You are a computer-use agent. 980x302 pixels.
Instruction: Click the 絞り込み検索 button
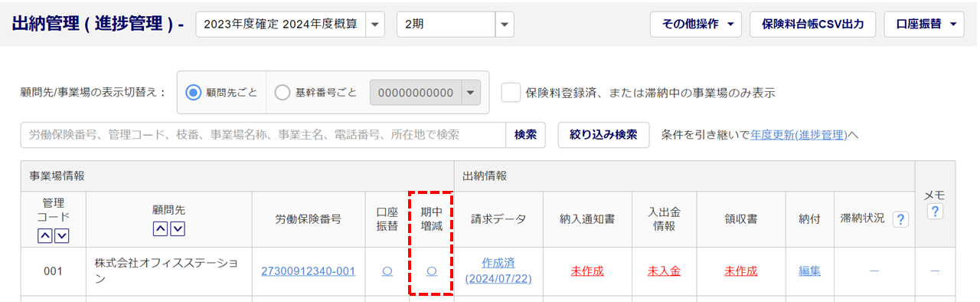[x=603, y=134]
